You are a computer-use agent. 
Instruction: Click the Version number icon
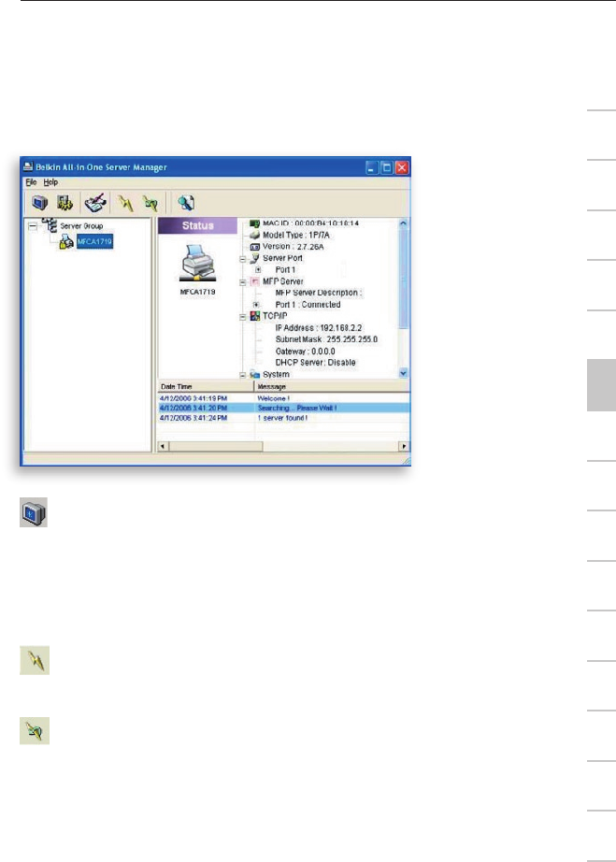(254, 247)
